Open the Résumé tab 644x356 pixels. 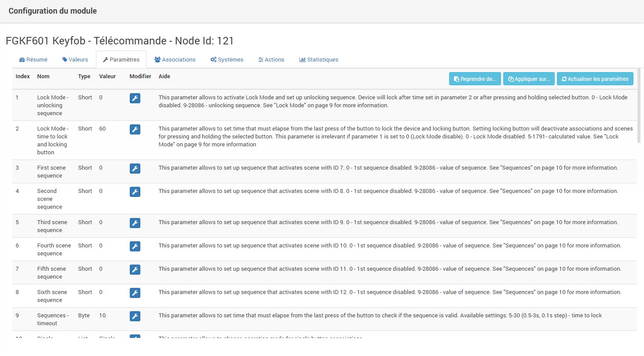pyautogui.click(x=33, y=59)
